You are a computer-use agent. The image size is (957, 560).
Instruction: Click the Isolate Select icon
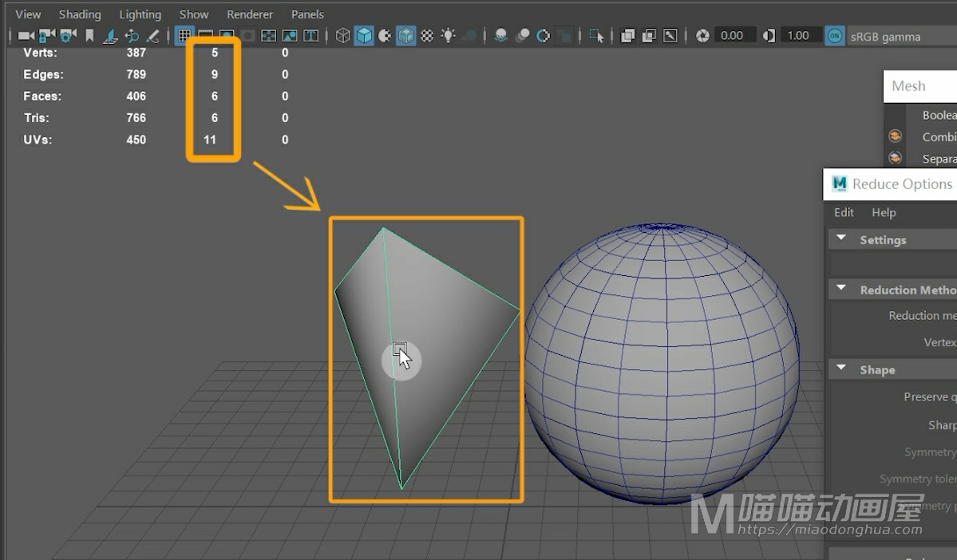(596, 36)
